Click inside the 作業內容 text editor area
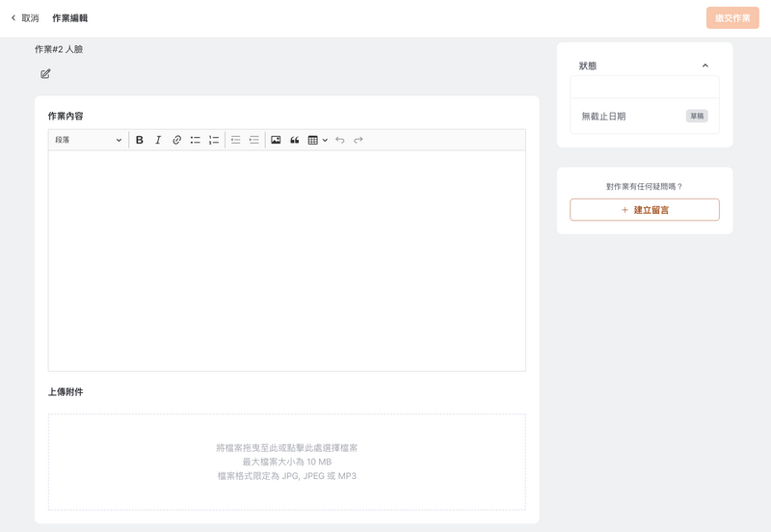 click(286, 260)
